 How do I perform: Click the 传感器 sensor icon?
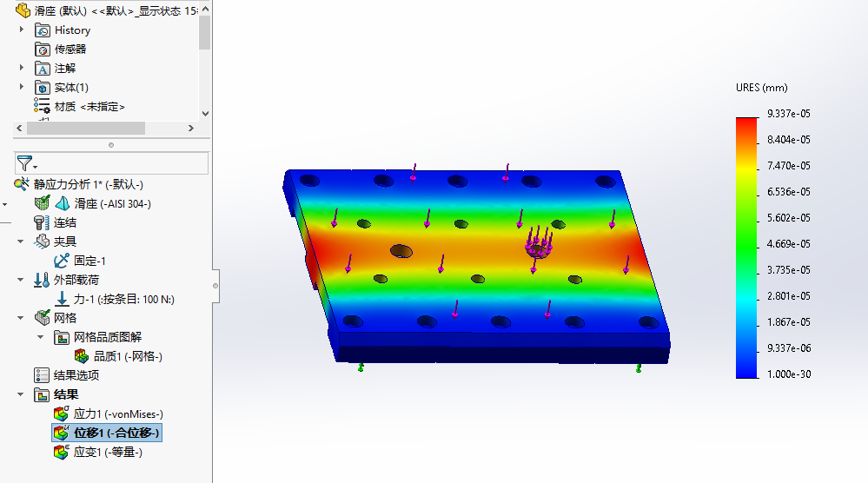(x=43, y=50)
